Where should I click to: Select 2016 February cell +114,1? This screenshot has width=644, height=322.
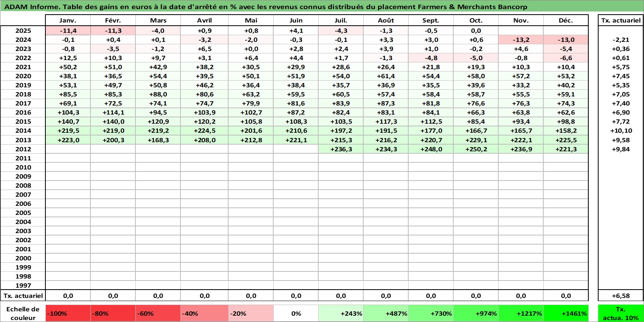point(113,112)
